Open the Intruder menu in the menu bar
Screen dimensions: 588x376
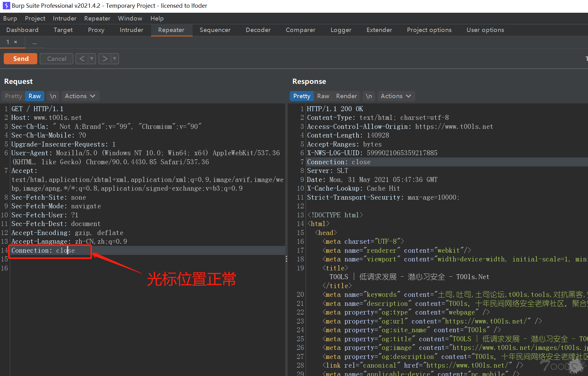[65, 18]
